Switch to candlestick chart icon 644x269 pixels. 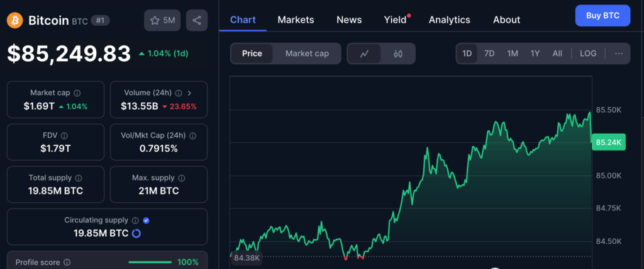coord(397,54)
